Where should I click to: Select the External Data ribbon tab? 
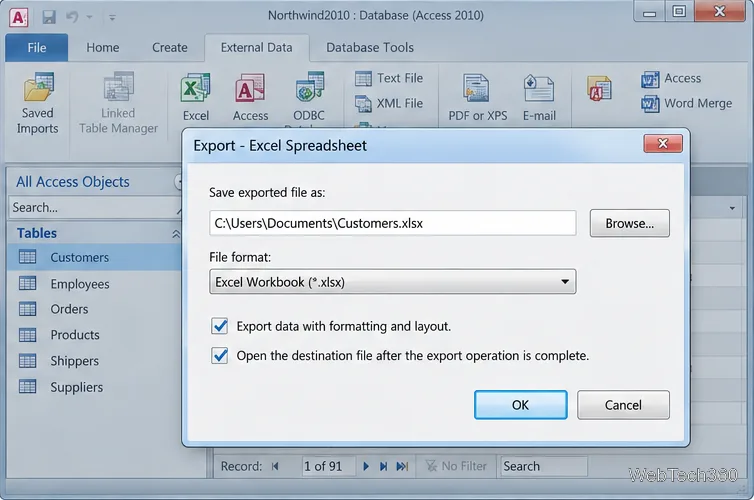256,48
